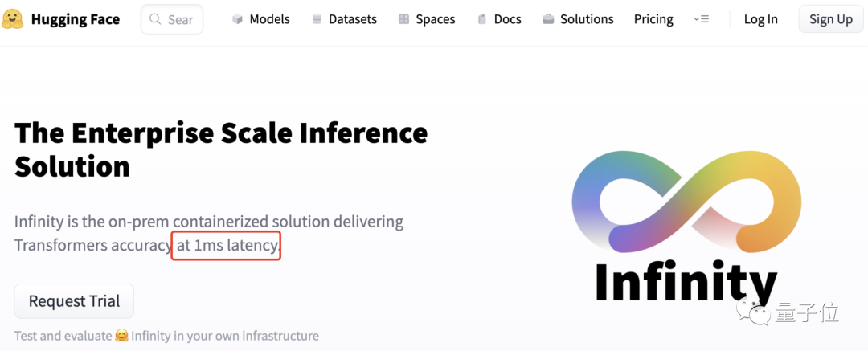Click the Enterprise Scale Inference Solution heading

tap(221, 149)
